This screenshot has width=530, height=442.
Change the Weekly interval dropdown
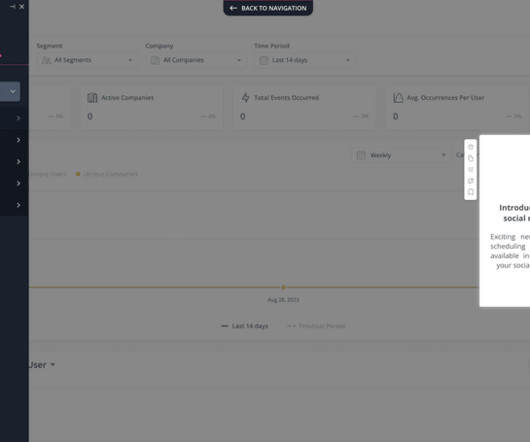pyautogui.click(x=401, y=155)
